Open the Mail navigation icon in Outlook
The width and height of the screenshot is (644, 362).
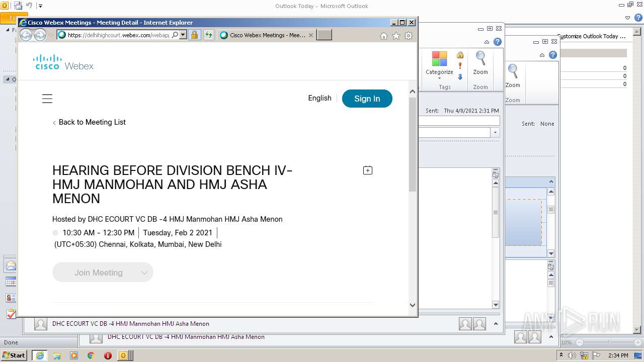coord(11,266)
